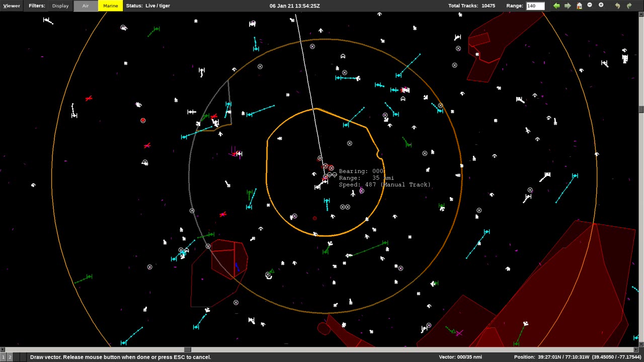Image resolution: width=644 pixels, height=362 pixels.
Task: Click the redo arrow icon
Action: (629, 6)
